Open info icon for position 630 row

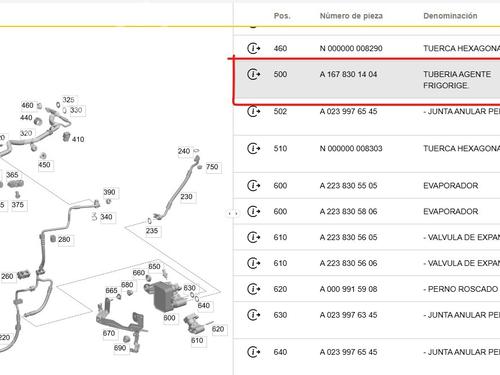click(x=254, y=315)
